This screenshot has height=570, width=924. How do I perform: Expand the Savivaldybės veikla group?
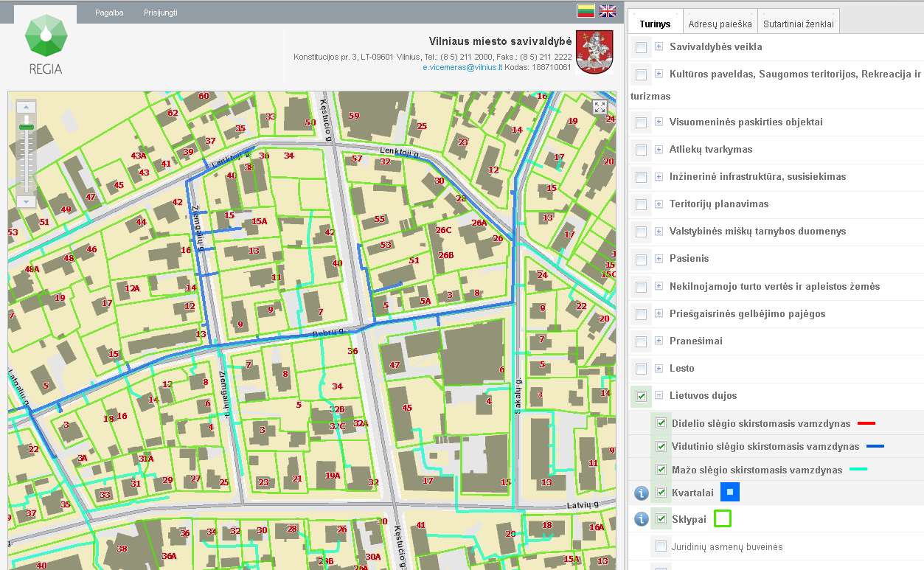coord(659,46)
